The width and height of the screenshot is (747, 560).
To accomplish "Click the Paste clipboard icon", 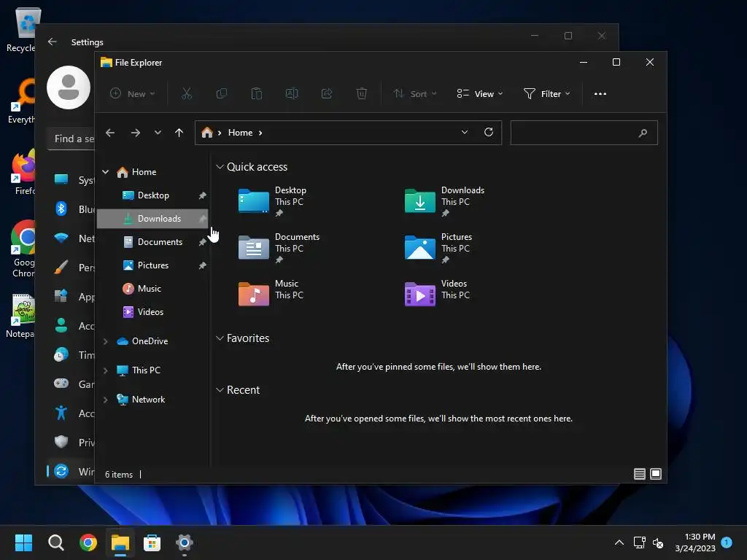I will pyautogui.click(x=257, y=94).
